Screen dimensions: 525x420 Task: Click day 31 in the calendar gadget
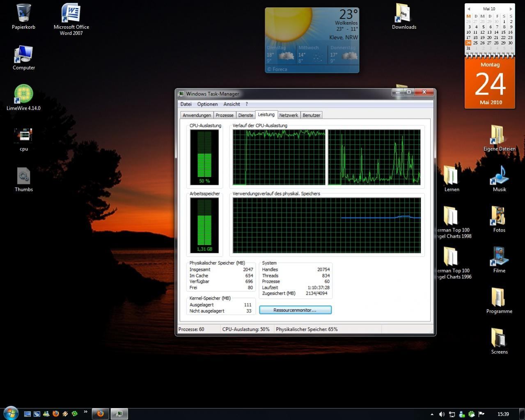(x=468, y=48)
